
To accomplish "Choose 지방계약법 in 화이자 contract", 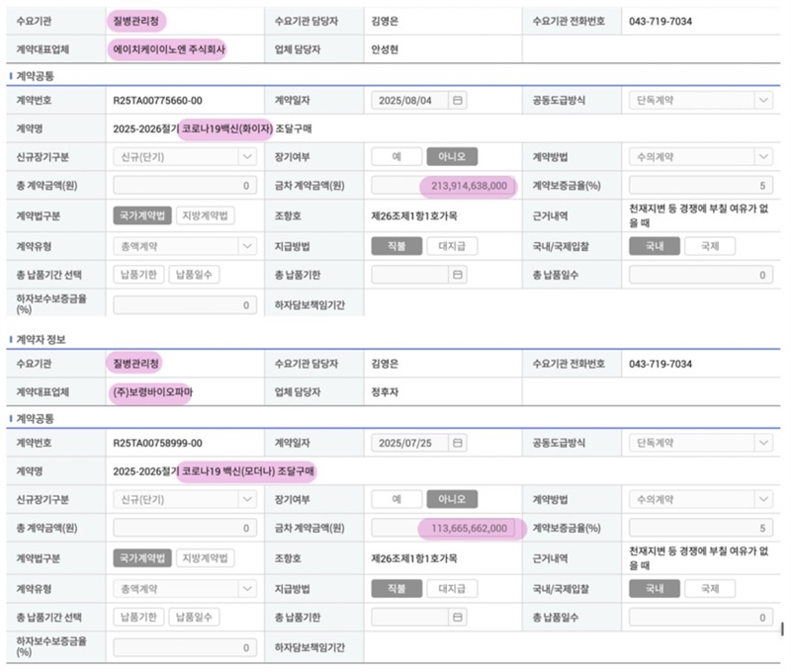I will (205, 215).
